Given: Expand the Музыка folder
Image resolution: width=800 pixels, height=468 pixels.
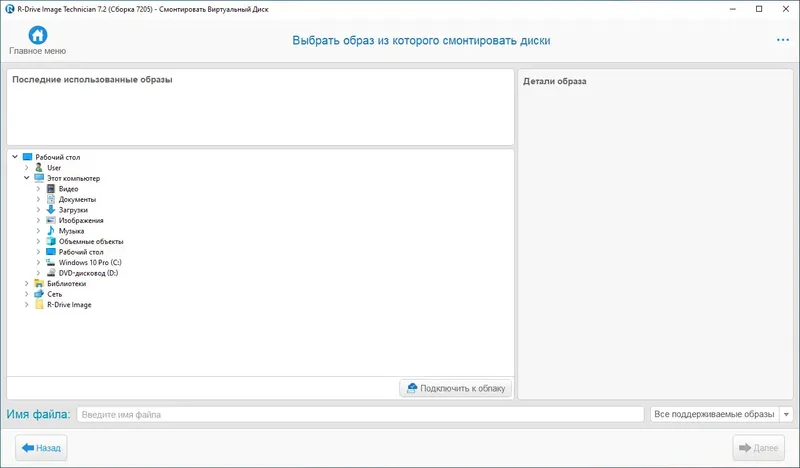Looking at the screenshot, I should click(38, 231).
